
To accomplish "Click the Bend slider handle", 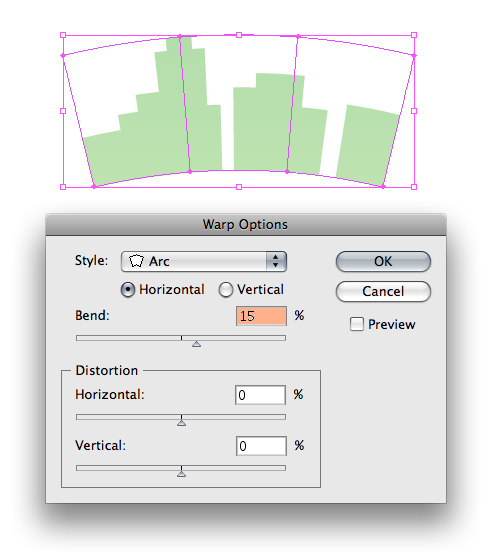I will pos(196,344).
